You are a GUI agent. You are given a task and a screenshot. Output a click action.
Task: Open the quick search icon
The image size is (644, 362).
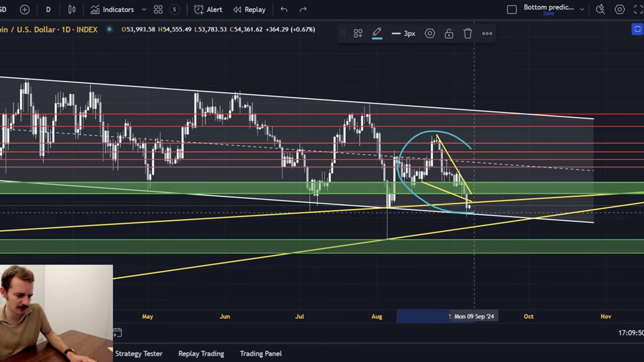(600, 10)
